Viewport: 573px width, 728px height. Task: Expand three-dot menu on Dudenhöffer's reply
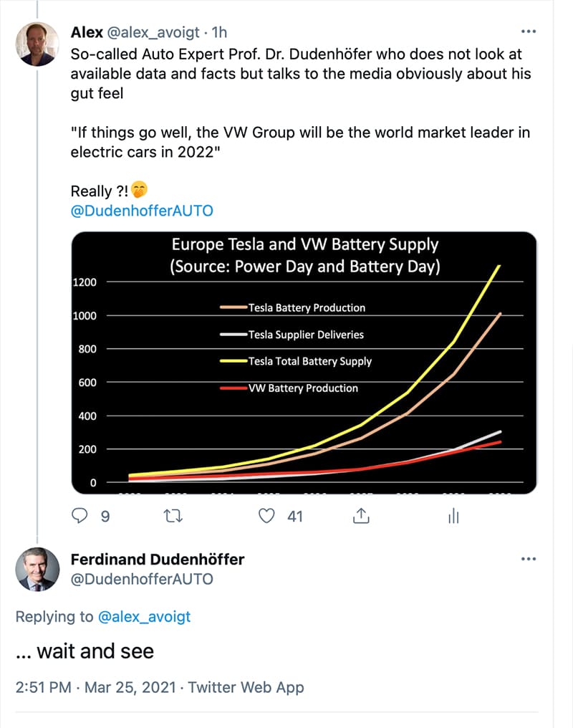529,559
